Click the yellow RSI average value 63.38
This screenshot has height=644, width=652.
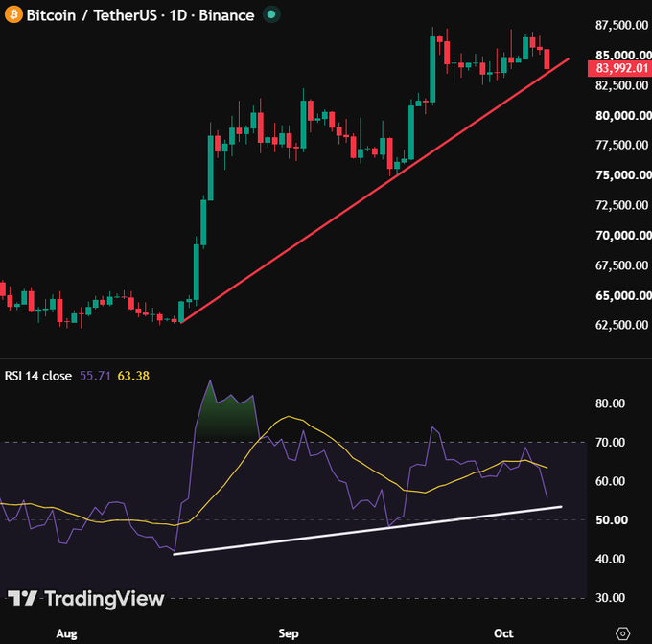pos(133,376)
